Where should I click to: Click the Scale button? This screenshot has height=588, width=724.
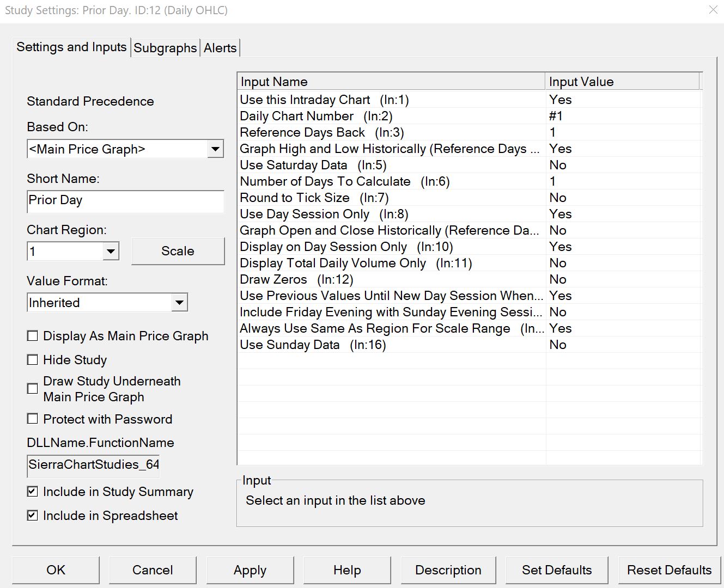[178, 251]
